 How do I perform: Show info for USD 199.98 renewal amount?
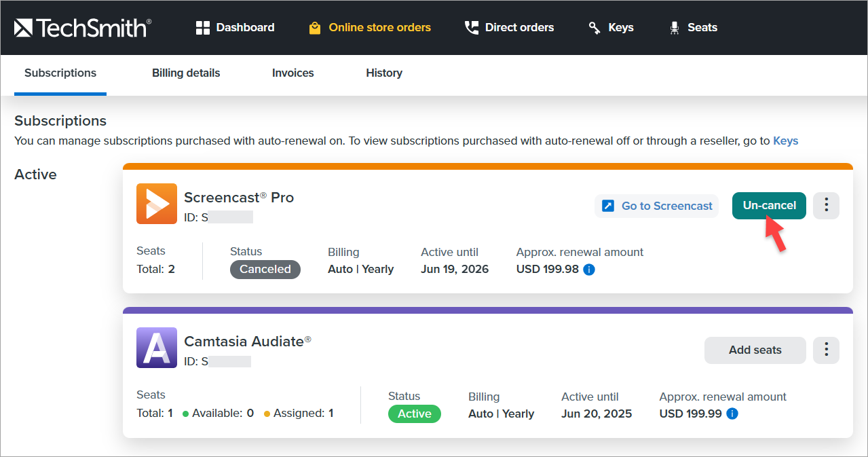589,270
